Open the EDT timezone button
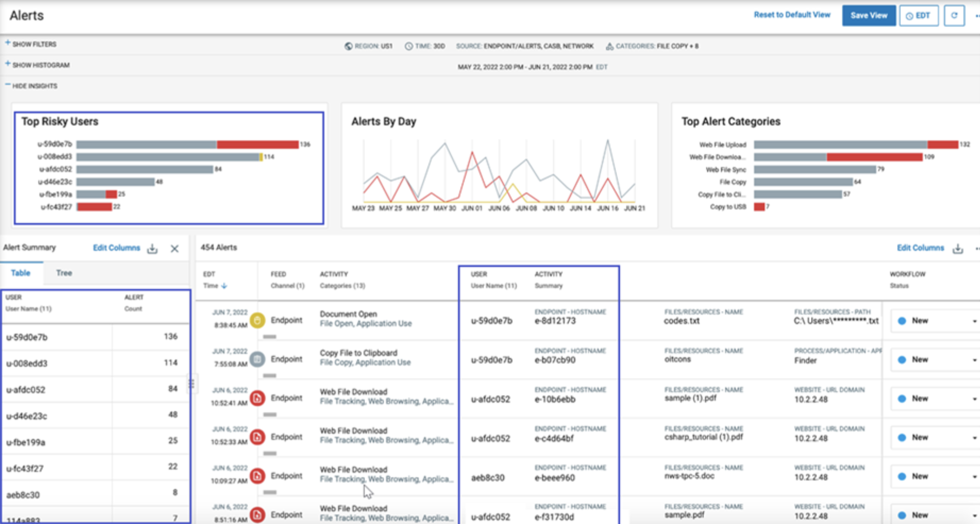980x524 pixels. tap(918, 15)
